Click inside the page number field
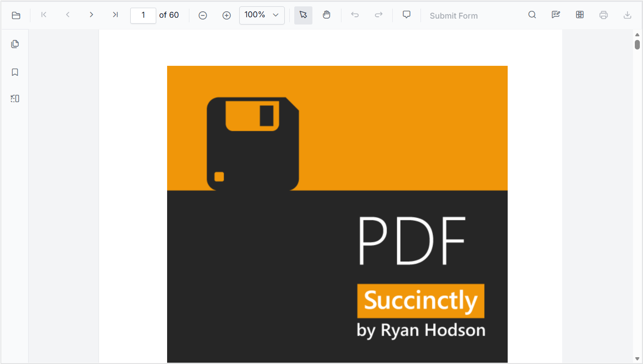Screen dimensions: 643x364 pos(143,15)
